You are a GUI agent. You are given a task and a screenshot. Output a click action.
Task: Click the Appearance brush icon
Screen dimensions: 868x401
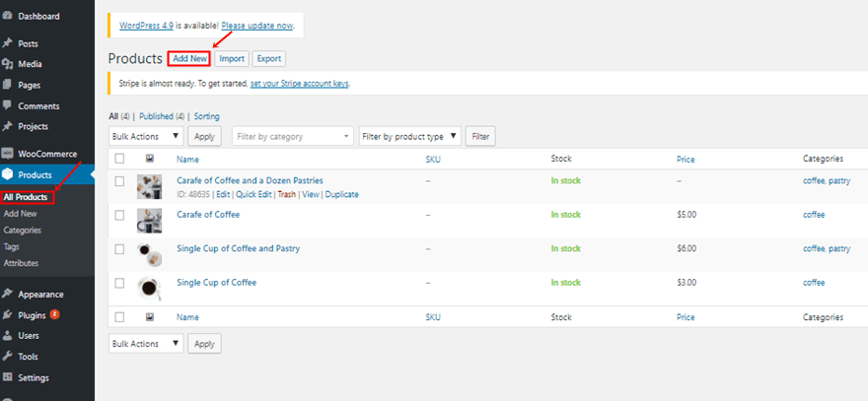tap(7, 295)
